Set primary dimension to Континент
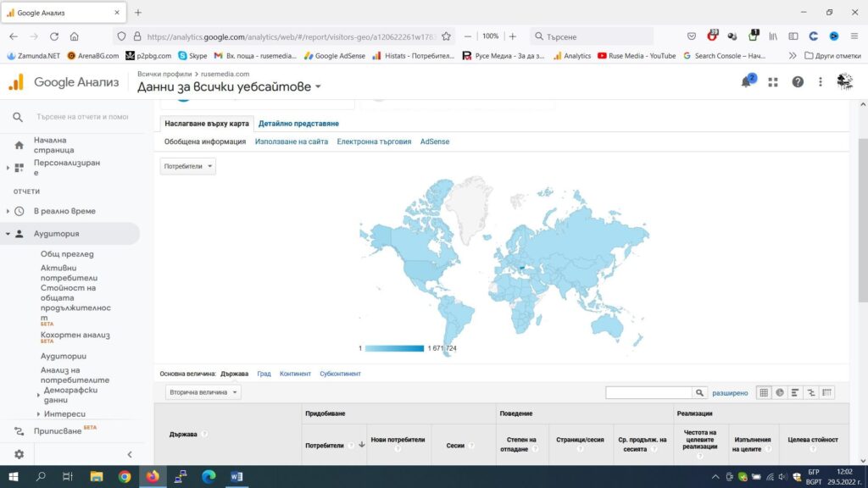The image size is (868, 488). click(x=295, y=374)
